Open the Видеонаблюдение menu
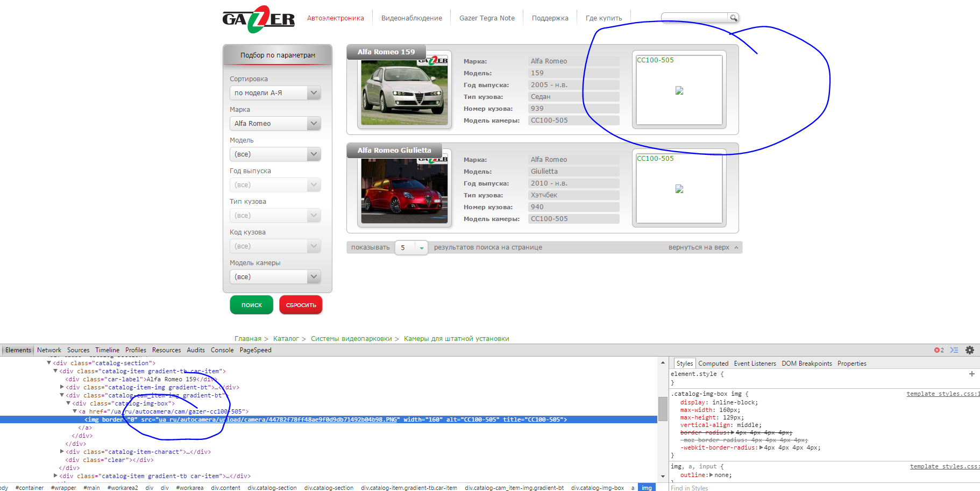 (x=411, y=18)
